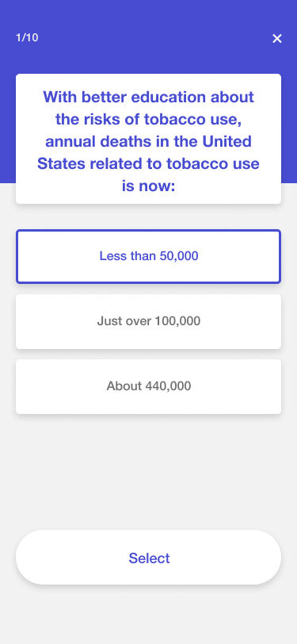Choose the 'Less than 50,000' answer
The height and width of the screenshot is (644, 297).
coord(149,256)
